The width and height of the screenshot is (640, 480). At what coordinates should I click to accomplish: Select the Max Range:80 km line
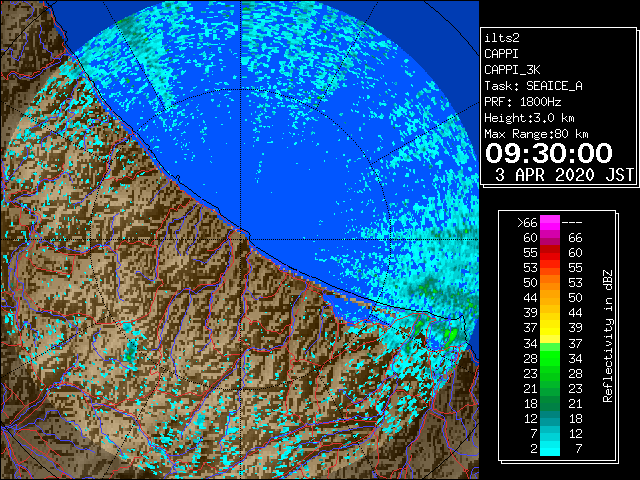[x=536, y=134]
